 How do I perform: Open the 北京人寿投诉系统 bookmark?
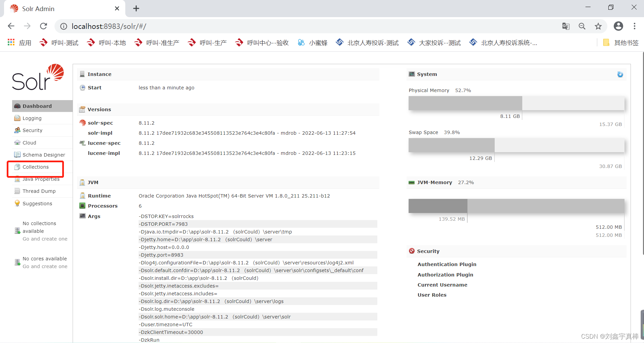click(x=503, y=43)
